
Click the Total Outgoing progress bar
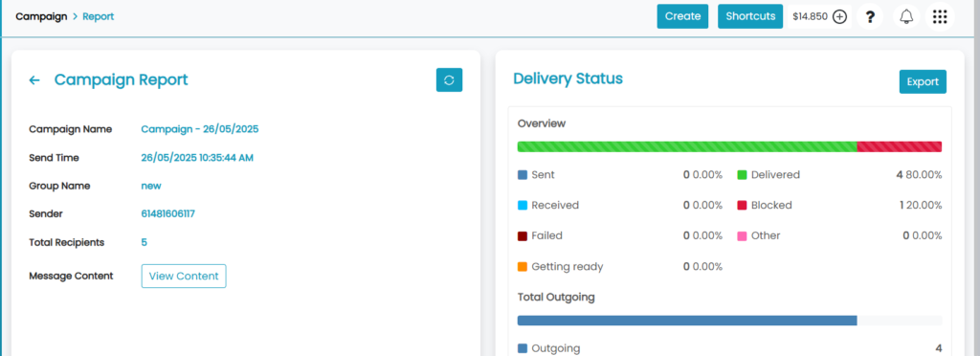pos(729,321)
